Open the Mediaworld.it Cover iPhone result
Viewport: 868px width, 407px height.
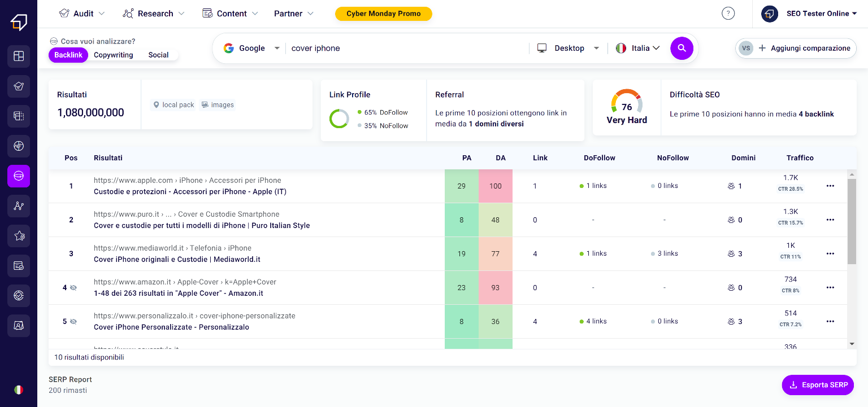click(177, 259)
